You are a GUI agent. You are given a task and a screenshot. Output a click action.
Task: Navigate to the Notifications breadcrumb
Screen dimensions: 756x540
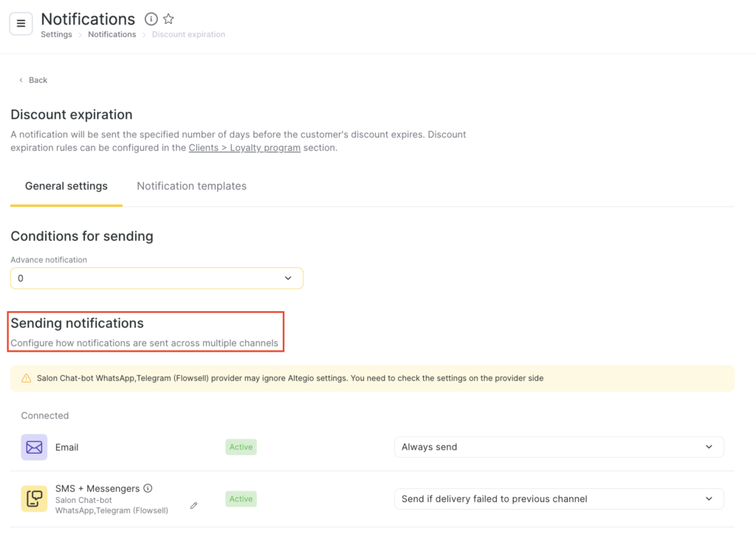[x=112, y=35]
